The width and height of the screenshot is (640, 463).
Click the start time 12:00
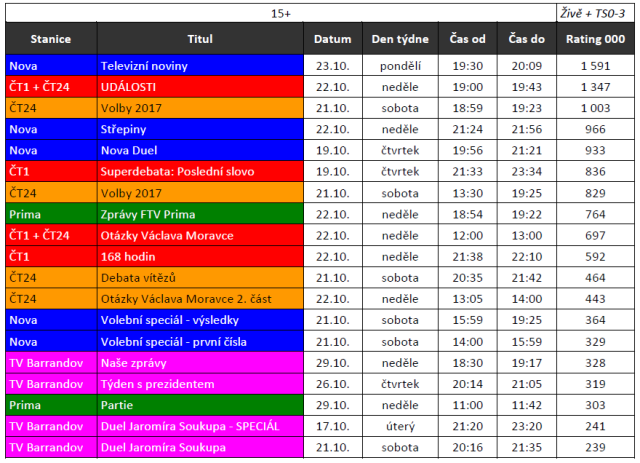click(468, 236)
